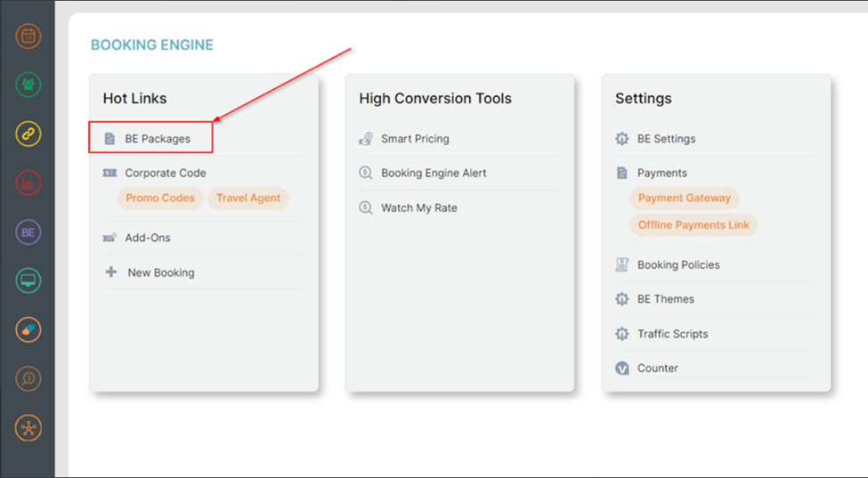Start a New Booking
This screenshot has width=868, height=478.
point(160,272)
